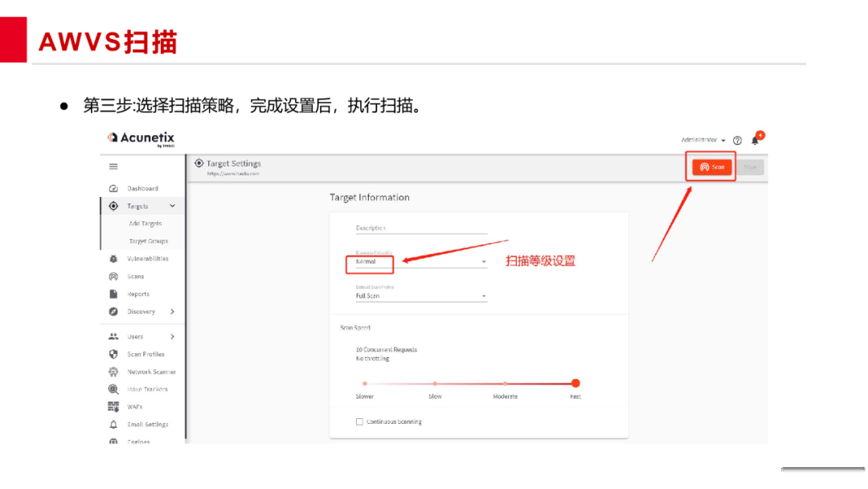Open Reports menu item
Viewport: 868px width, 489px height.
point(138,294)
